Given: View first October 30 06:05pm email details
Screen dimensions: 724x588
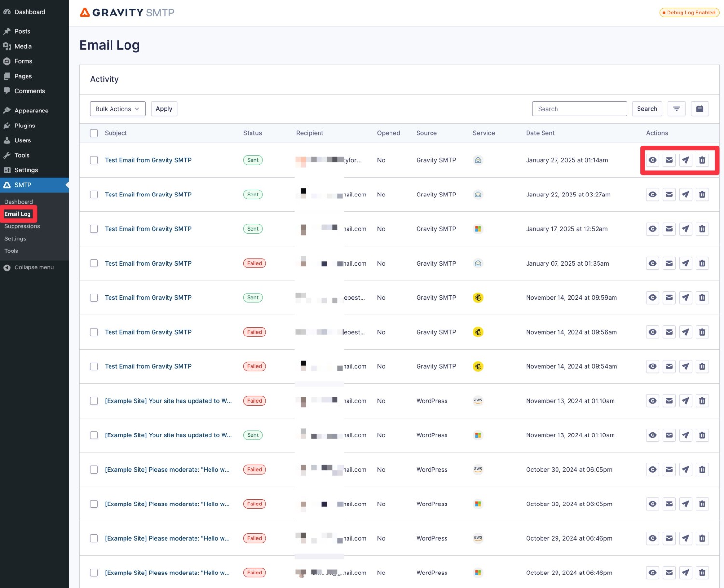Looking at the screenshot, I should coord(653,470).
